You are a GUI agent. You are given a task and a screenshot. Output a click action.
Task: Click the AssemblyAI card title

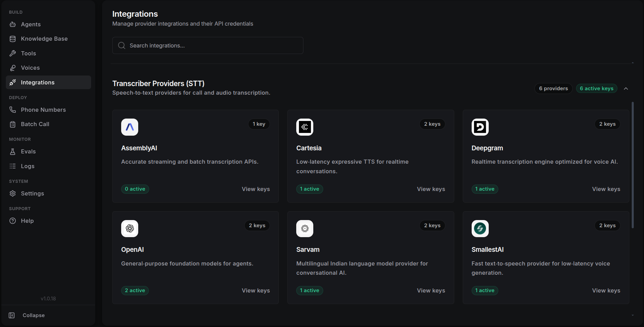139,148
